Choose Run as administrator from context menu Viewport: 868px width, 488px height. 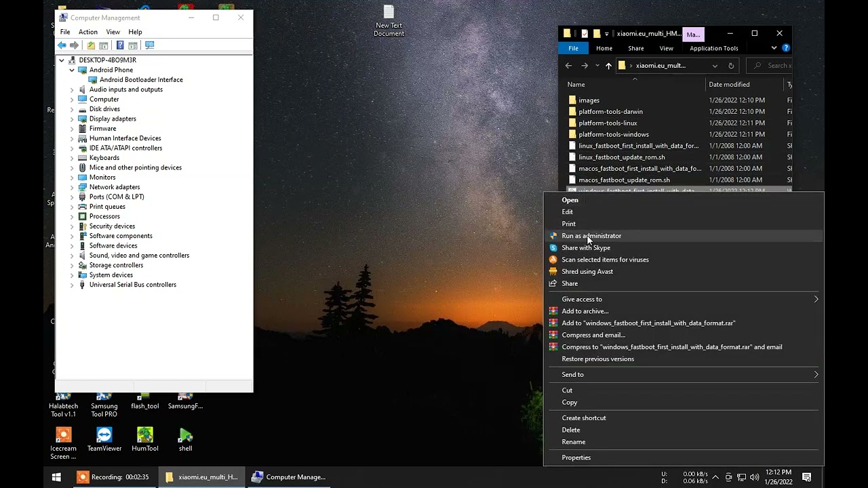click(591, 236)
